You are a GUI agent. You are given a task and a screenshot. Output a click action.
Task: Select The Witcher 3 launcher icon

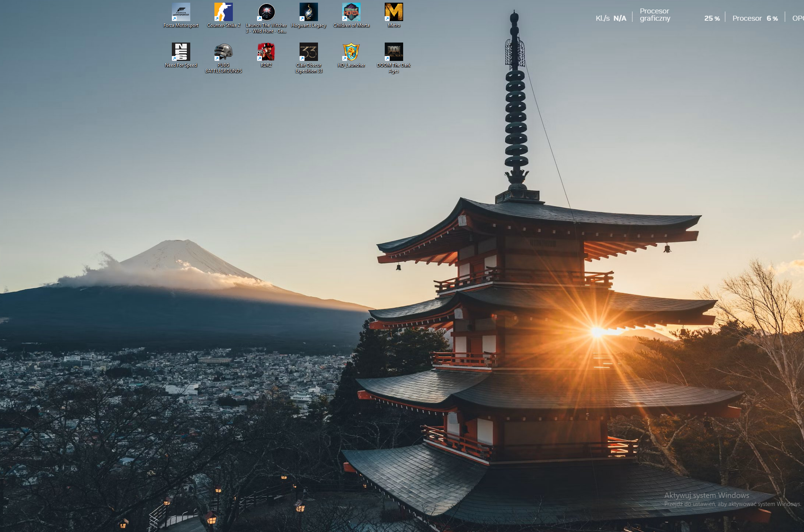266,13
